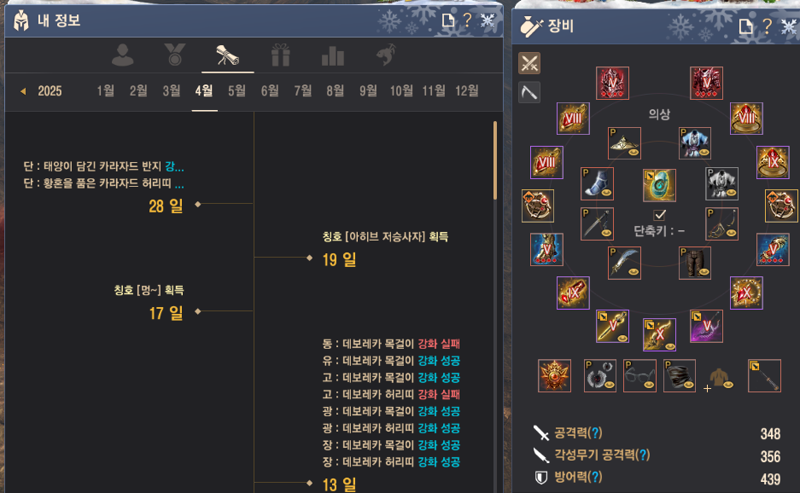The height and width of the screenshot is (493, 800).
Task: Click the crossed swords equipment view icon
Action: click(529, 63)
